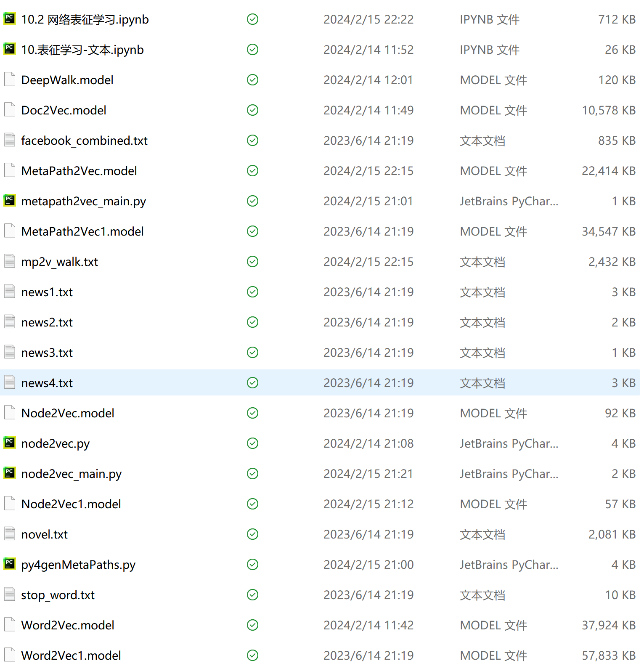644x666 pixels.
Task: Click sync status checkmark for Doc2Vec.model
Action: 252,110
